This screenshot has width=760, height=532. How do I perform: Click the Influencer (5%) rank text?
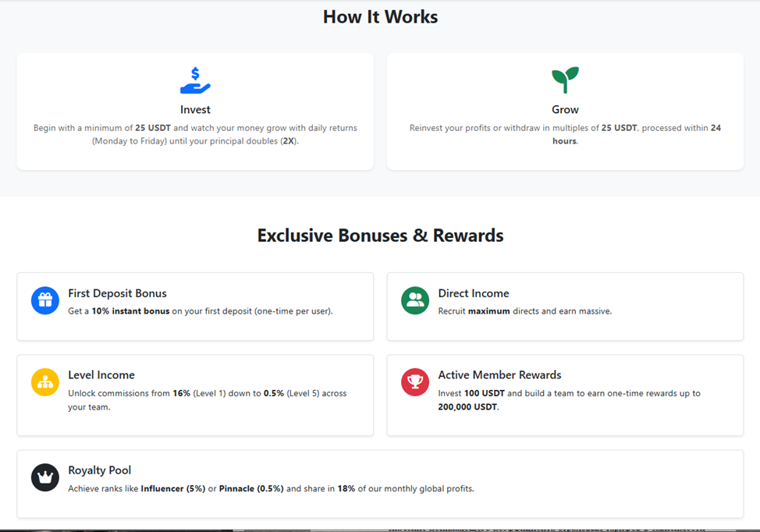tap(173, 488)
